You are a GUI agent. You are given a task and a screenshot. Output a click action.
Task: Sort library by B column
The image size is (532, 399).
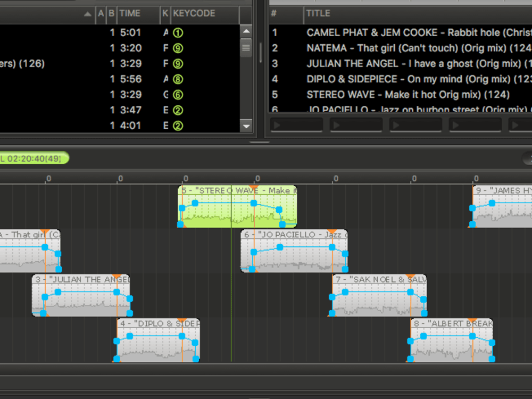pyautogui.click(x=111, y=14)
